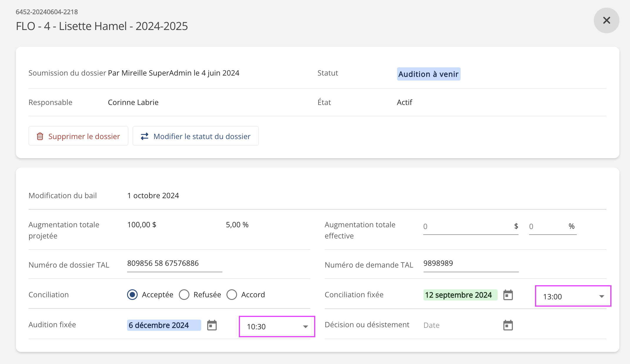
Task: Select the Refusée conciliation radio button
Action: (184, 295)
